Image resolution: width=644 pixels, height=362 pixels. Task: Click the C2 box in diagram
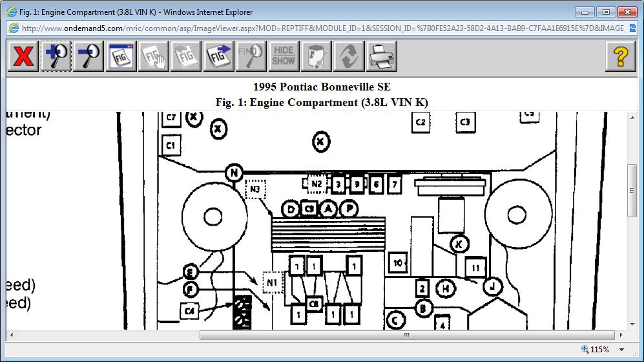(x=421, y=122)
